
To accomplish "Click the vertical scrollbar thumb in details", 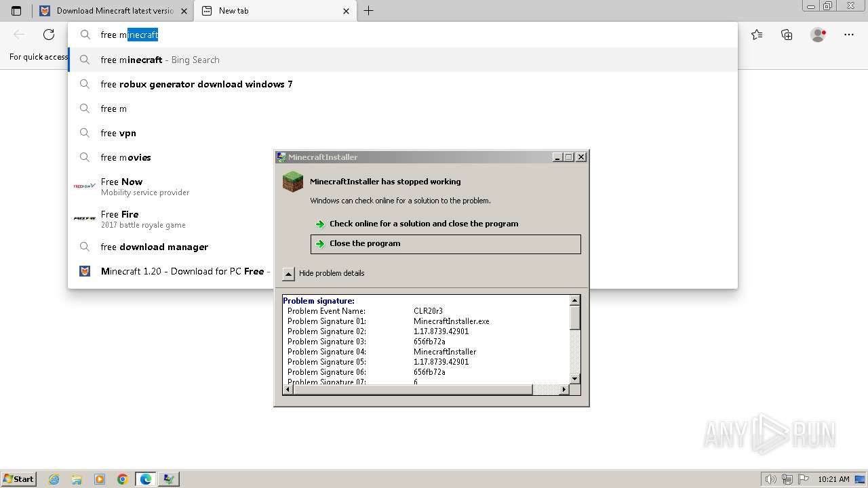I will (x=575, y=317).
